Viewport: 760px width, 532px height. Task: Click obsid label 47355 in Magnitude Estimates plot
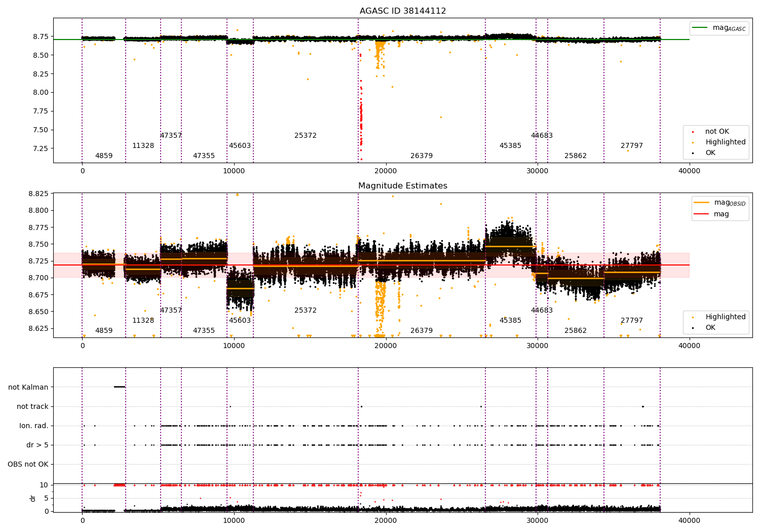[204, 331]
